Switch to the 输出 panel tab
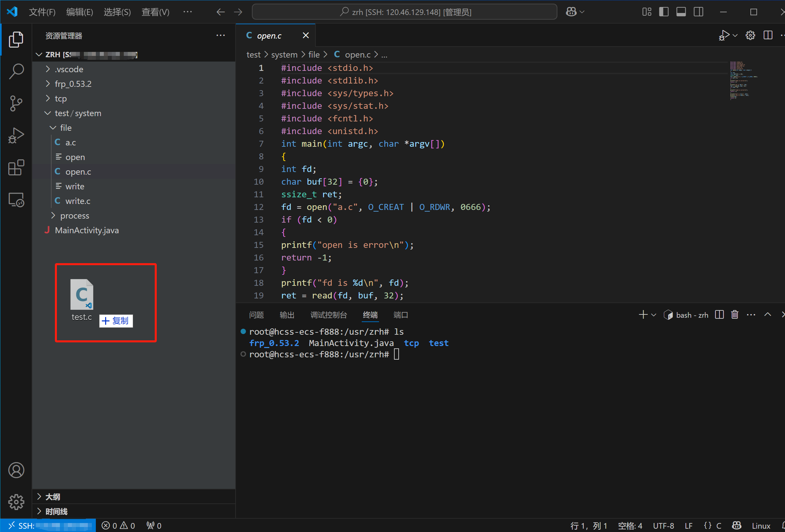This screenshot has width=785, height=532. click(287, 315)
